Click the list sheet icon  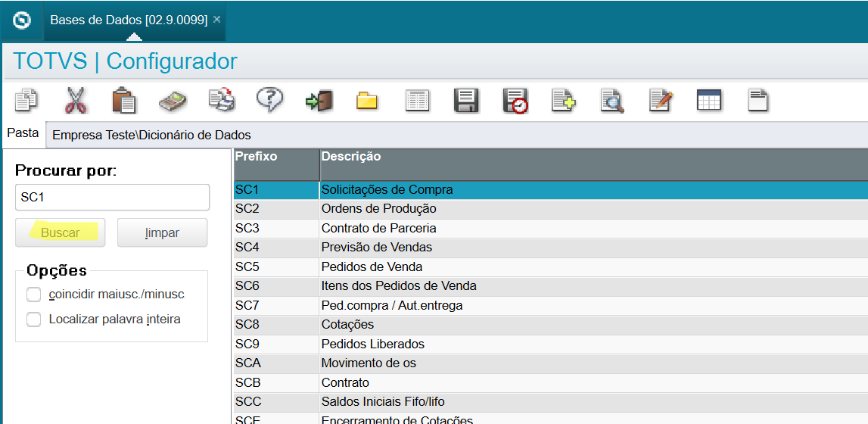tap(418, 101)
